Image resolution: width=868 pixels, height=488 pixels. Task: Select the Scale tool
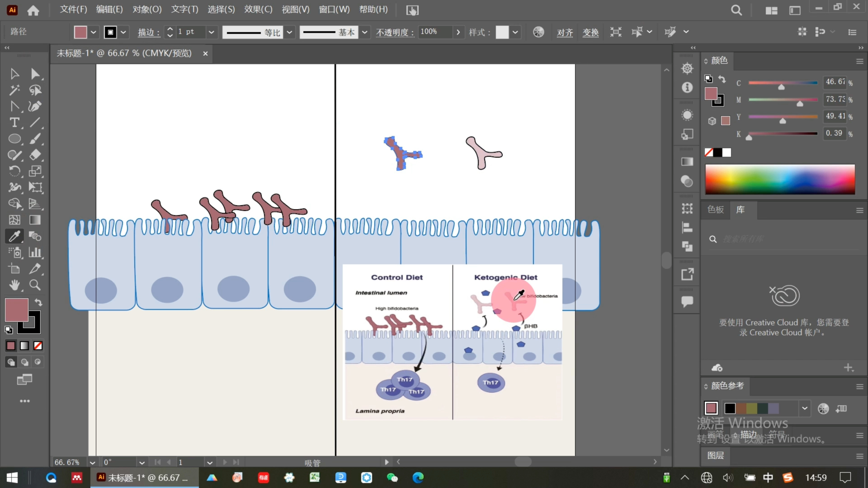[x=35, y=171]
